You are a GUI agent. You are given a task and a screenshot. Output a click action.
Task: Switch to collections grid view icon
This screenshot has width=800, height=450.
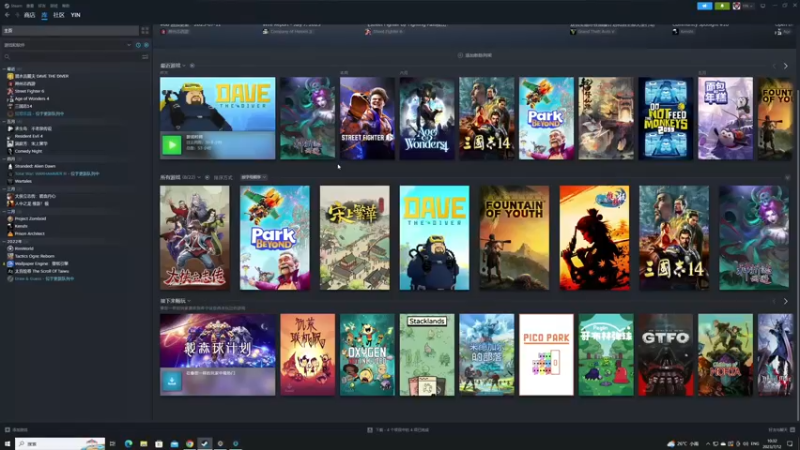pos(145,31)
